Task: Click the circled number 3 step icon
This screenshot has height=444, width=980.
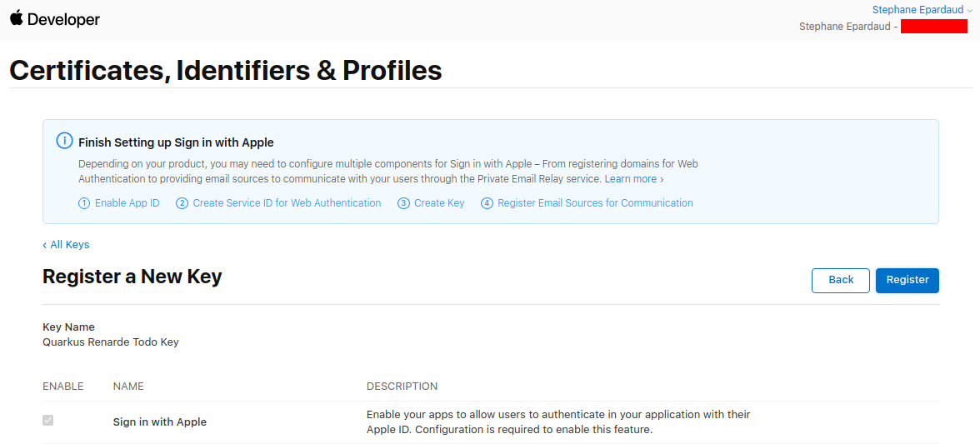Action: tap(403, 203)
